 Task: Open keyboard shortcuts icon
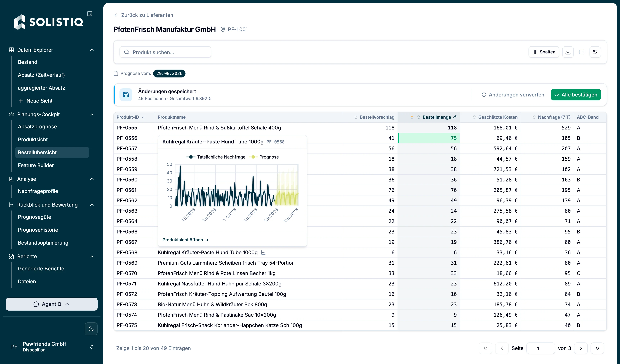point(582,52)
